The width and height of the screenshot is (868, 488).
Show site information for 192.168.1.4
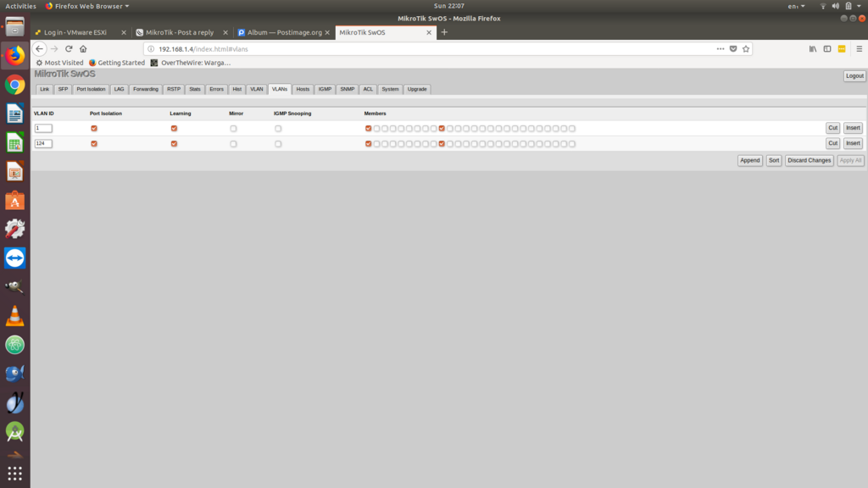[x=151, y=48]
